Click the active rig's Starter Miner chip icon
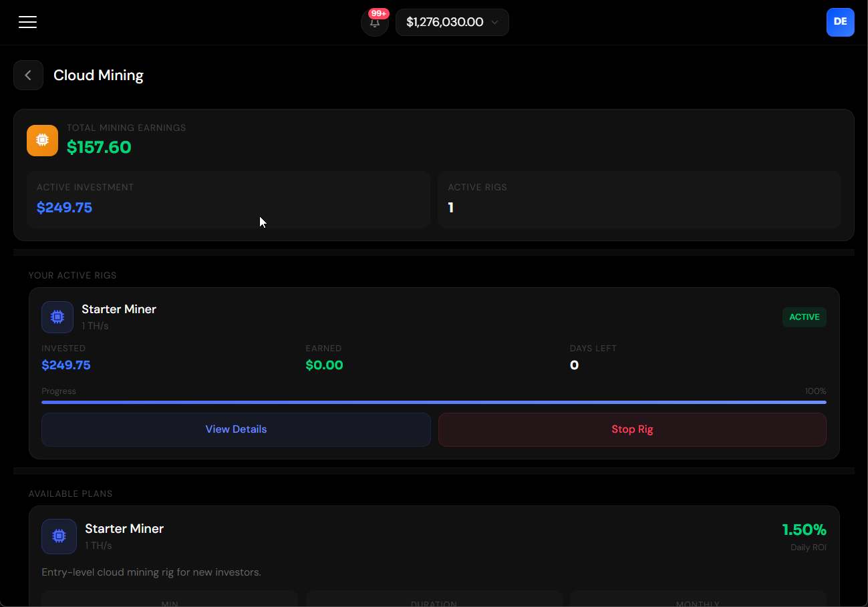Viewport: 868px width, 607px height. point(57,317)
